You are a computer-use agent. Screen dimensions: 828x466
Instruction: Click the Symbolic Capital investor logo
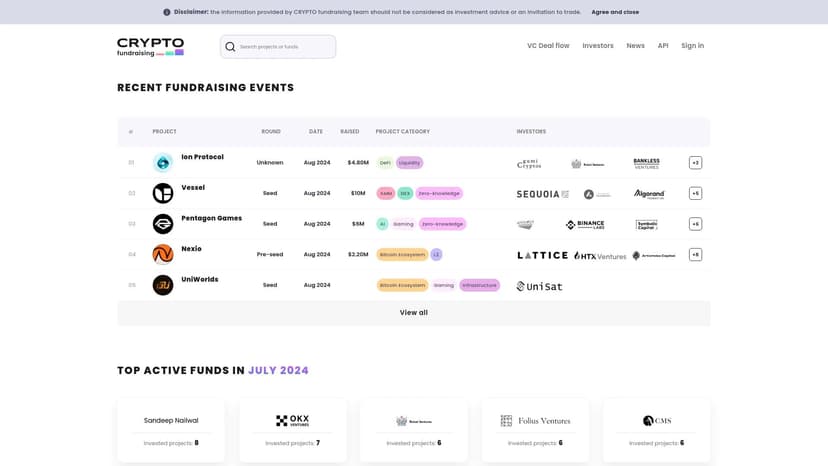646,225
